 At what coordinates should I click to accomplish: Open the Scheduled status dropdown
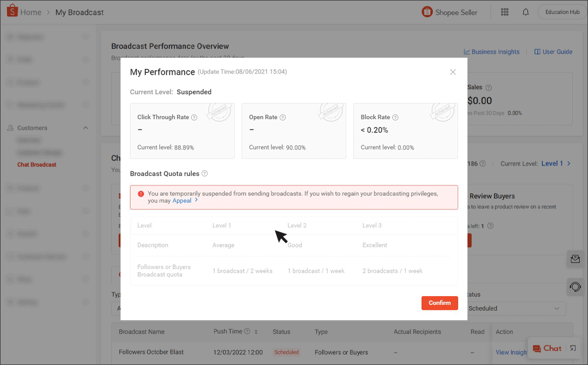(x=516, y=308)
